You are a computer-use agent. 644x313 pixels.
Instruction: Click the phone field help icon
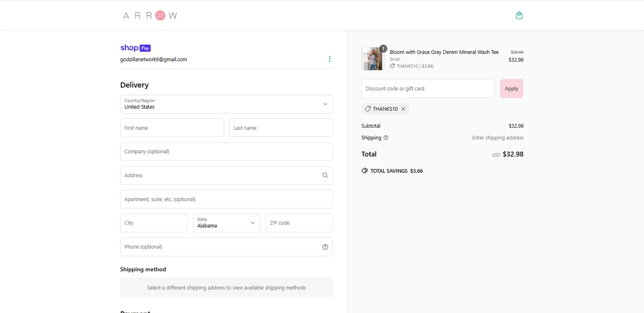[325, 247]
